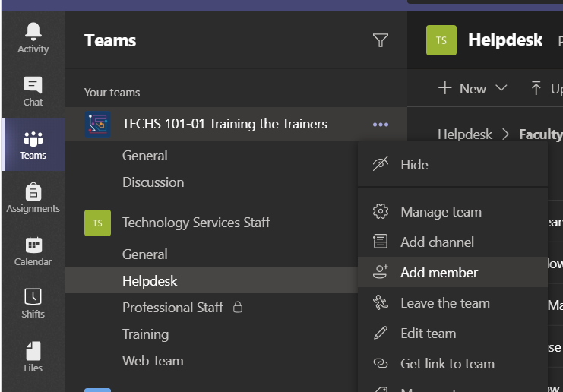This screenshot has width=563, height=392.
Task: Choose Get link to team
Action: pos(453,364)
